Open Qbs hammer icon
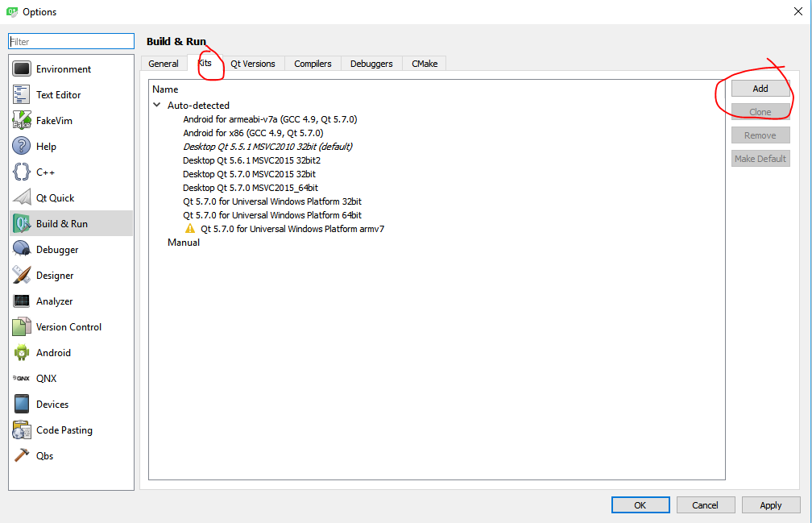The image size is (812, 523). 22,455
